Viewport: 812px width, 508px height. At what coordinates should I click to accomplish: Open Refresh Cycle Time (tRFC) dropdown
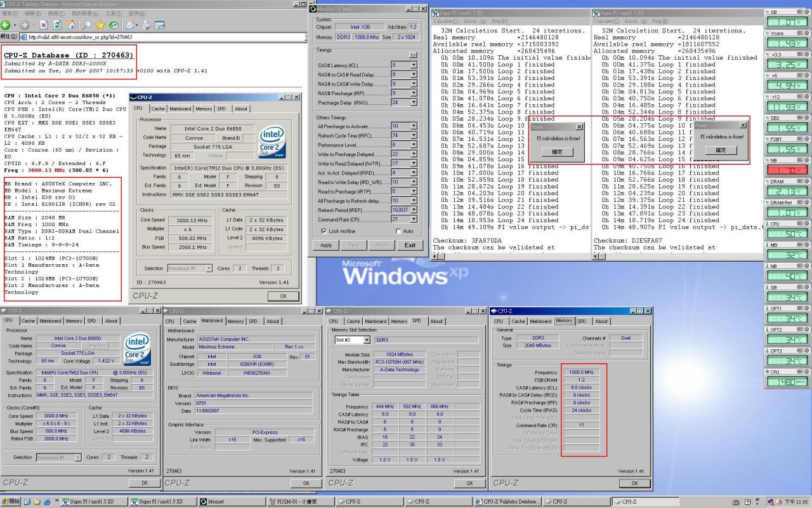(414, 135)
